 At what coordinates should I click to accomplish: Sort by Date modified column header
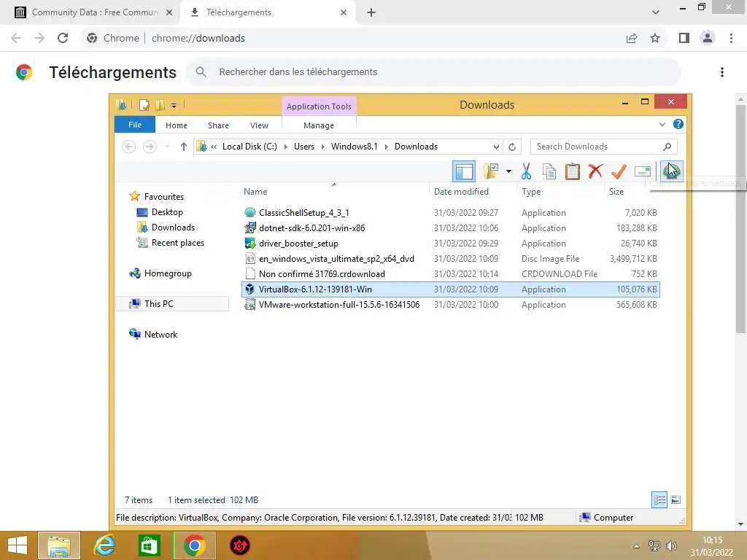[461, 192]
